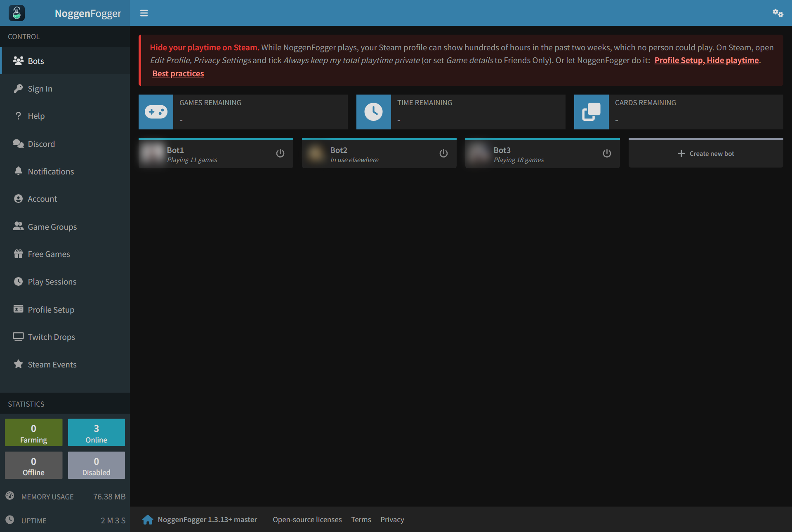The height and width of the screenshot is (532, 792).
Task: Click the Steam Events star icon
Action: pyautogui.click(x=18, y=364)
